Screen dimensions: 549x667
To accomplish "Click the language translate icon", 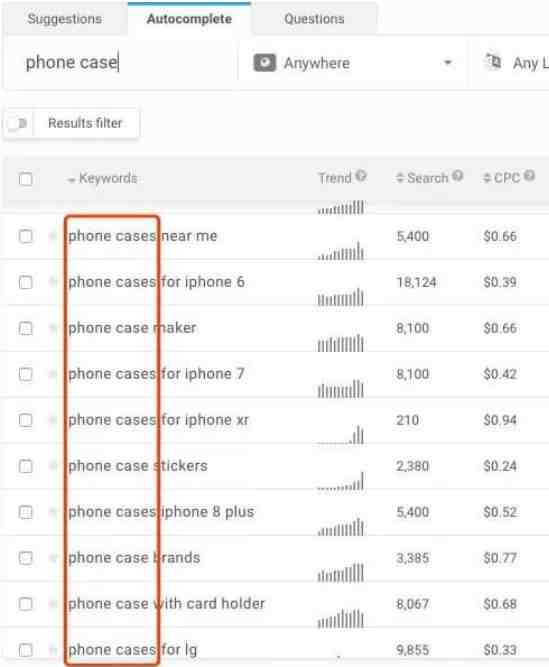I will pyautogui.click(x=493, y=62).
